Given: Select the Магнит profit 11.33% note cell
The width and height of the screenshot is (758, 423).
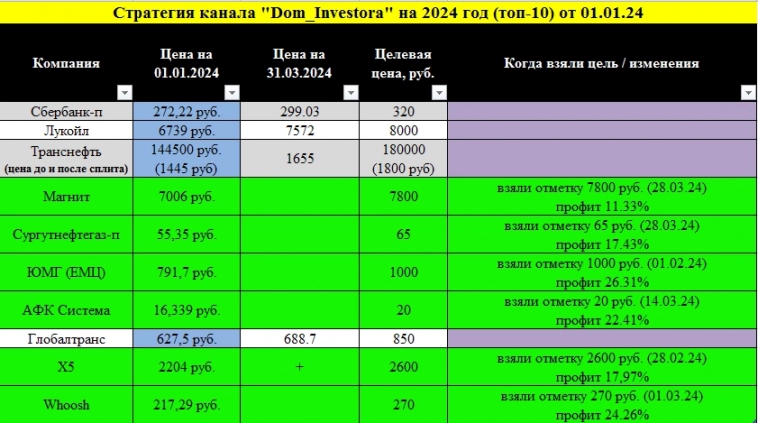Looking at the screenshot, I should pos(602,196).
